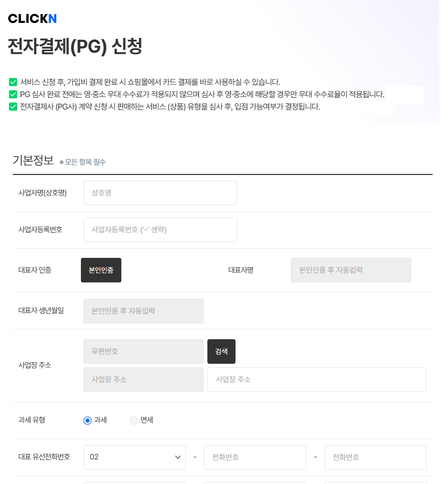
Task: Click the 전자결제(PG) 신청 page heading
Action: click(x=75, y=47)
